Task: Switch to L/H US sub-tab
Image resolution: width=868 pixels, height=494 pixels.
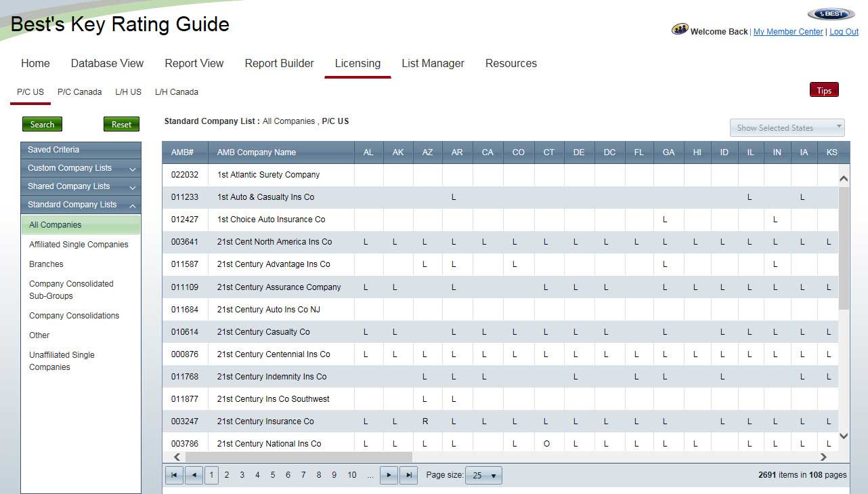Action: (x=128, y=91)
